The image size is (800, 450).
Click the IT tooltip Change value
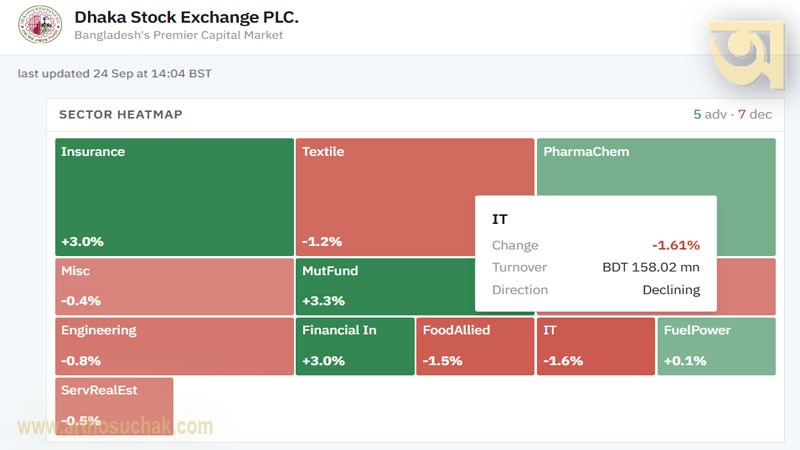[676, 245]
